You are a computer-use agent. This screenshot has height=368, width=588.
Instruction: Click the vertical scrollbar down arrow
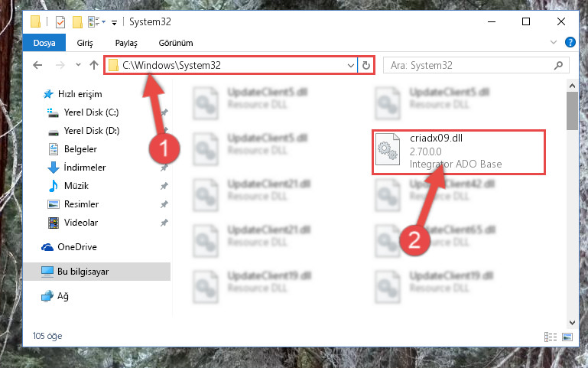click(x=572, y=322)
